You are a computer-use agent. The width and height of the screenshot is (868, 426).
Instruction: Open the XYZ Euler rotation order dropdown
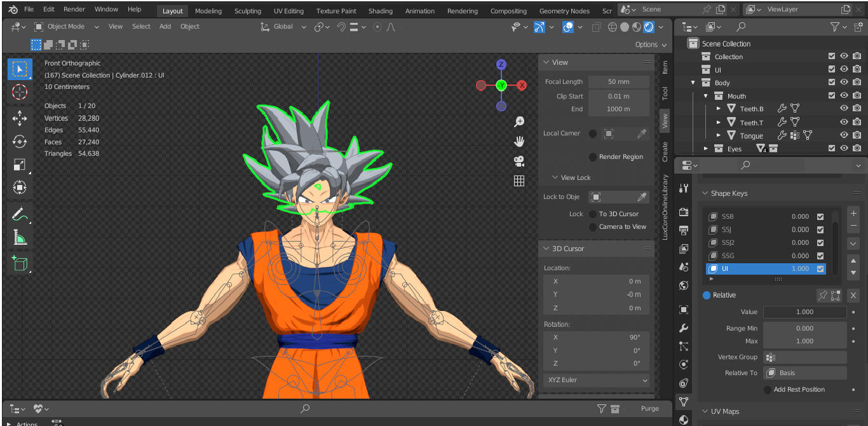pos(595,380)
